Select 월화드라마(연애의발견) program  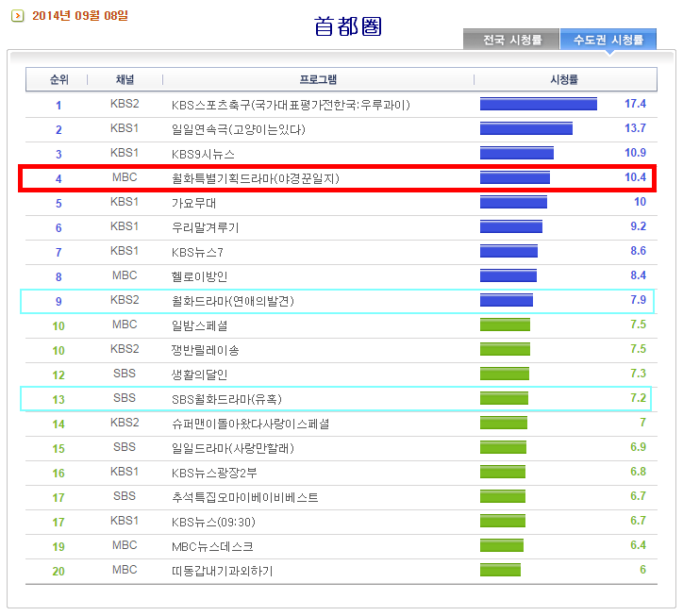click(x=233, y=301)
